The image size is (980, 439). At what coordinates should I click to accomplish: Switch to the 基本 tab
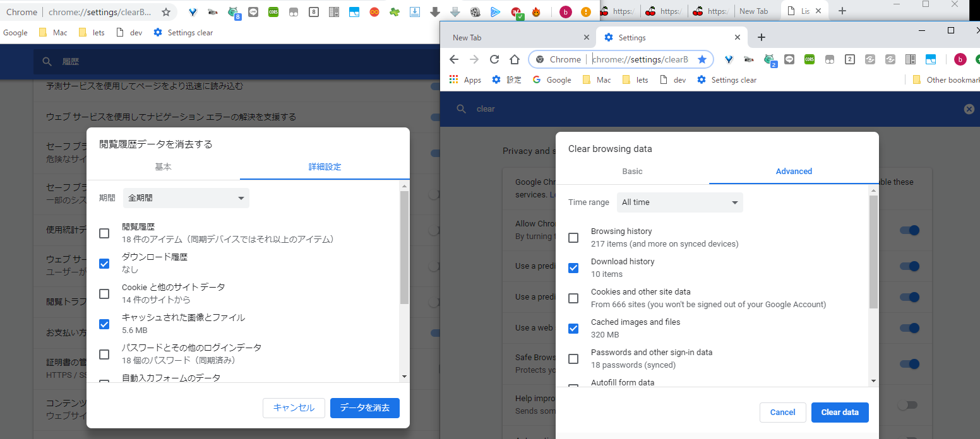pyautogui.click(x=163, y=167)
